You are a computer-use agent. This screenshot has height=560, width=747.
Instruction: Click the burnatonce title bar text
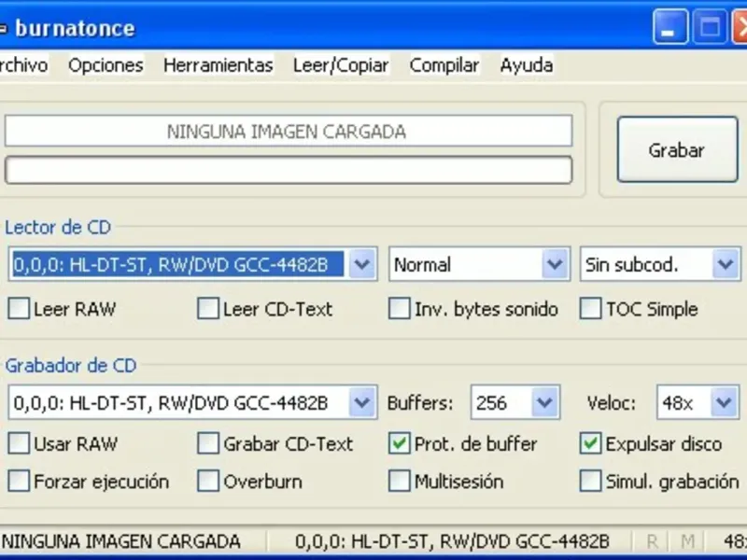point(76,28)
